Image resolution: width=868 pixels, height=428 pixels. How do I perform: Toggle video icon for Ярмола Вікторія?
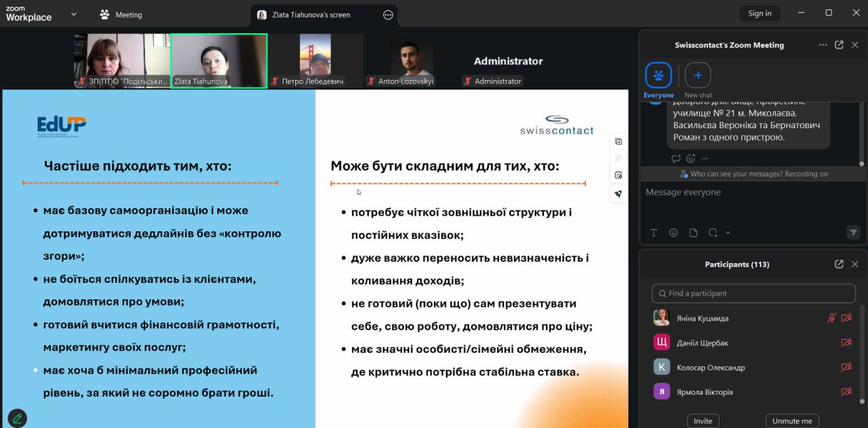[x=846, y=391]
